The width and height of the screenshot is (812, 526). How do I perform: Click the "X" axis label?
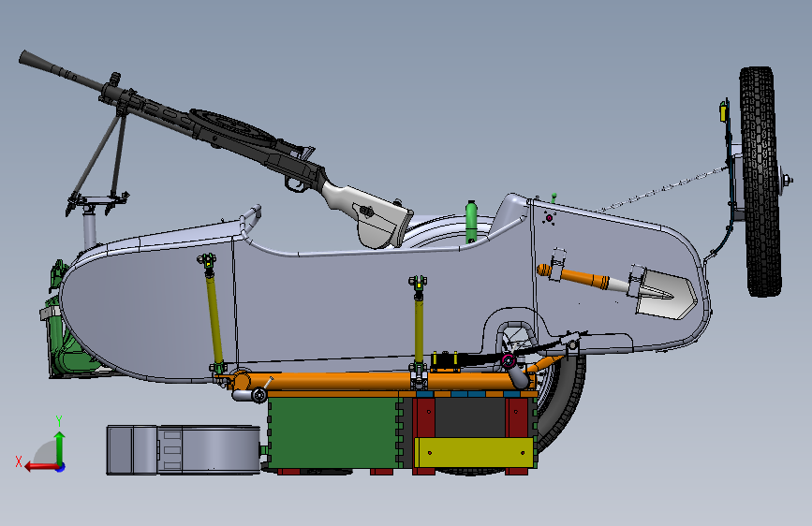pyautogui.click(x=19, y=461)
